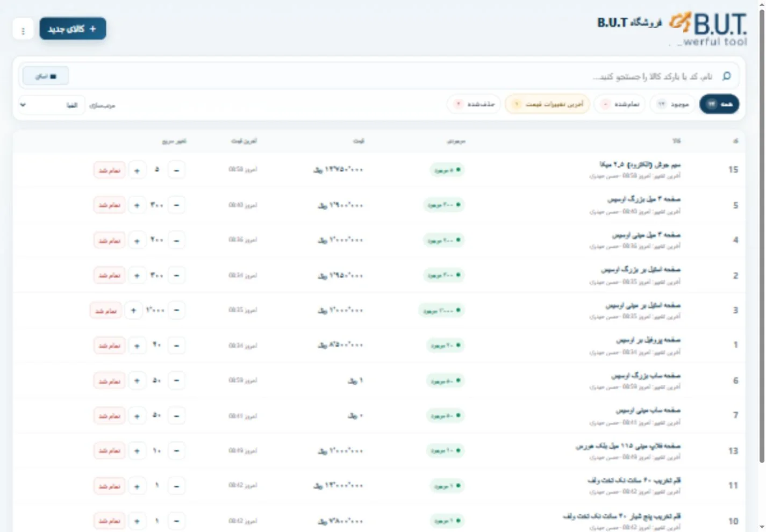Click minus button in item row 4
This screenshot has height=532, width=766.
coord(177,240)
